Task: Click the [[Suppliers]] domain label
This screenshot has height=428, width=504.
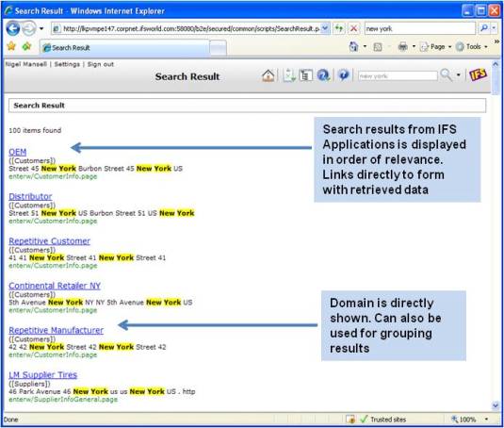Action: coord(29,384)
